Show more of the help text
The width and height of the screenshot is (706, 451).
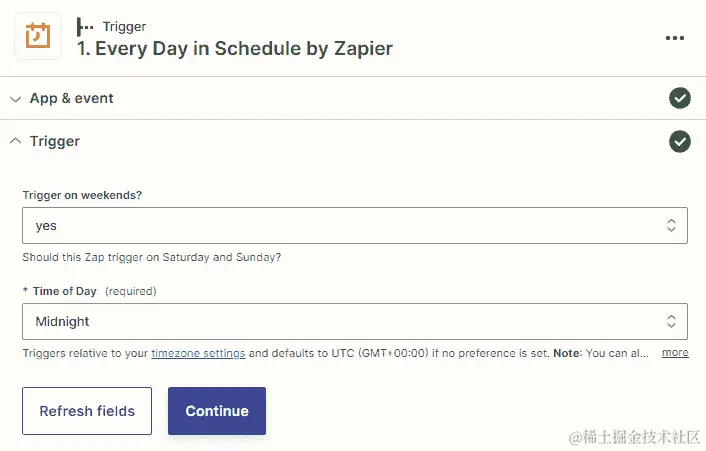click(x=675, y=353)
